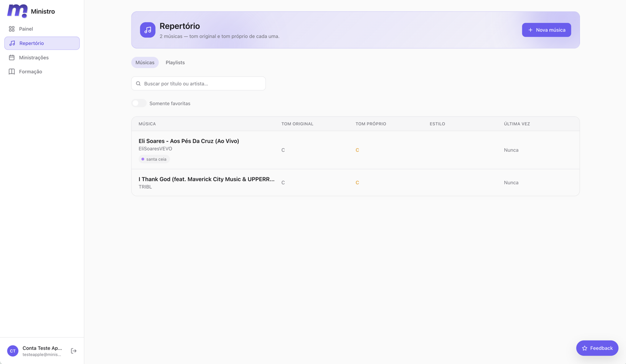Click Nunca in the Eli Soares row
The image size is (626, 364).
click(x=511, y=150)
